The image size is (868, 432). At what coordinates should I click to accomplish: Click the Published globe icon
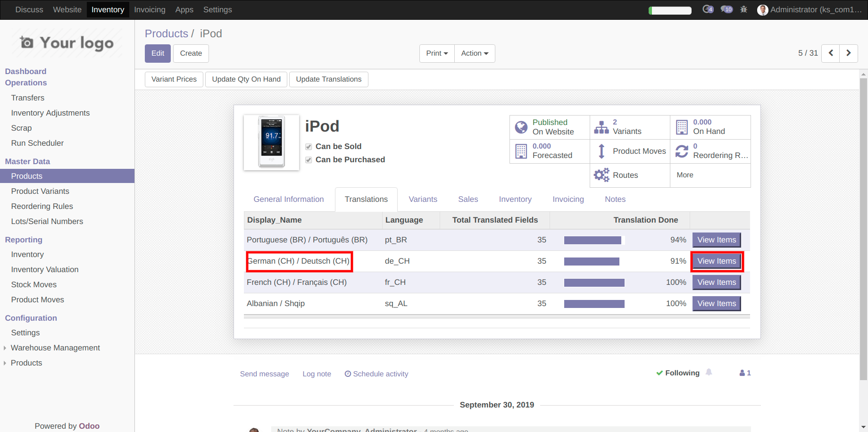[521, 127]
